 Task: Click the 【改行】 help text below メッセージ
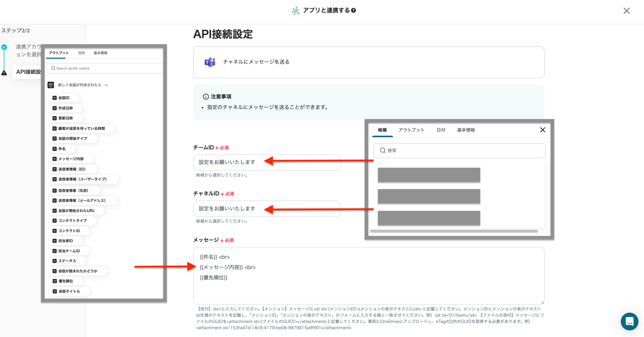(x=370, y=318)
